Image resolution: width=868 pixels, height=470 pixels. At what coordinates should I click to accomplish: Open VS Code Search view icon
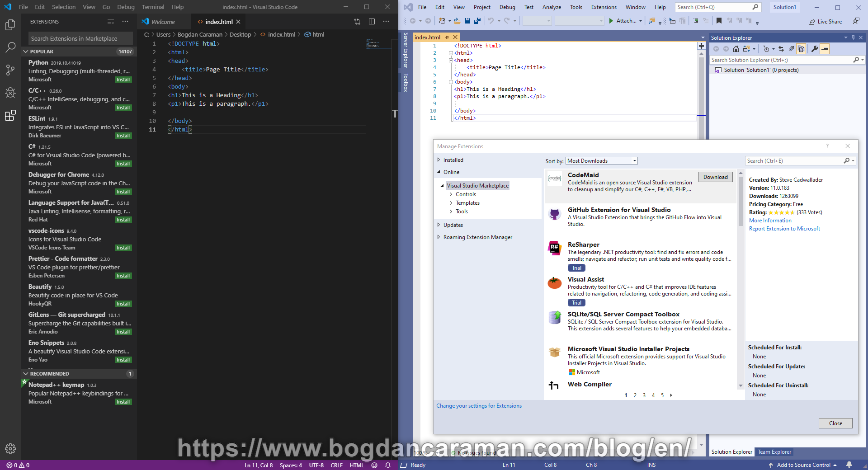pyautogui.click(x=10, y=47)
